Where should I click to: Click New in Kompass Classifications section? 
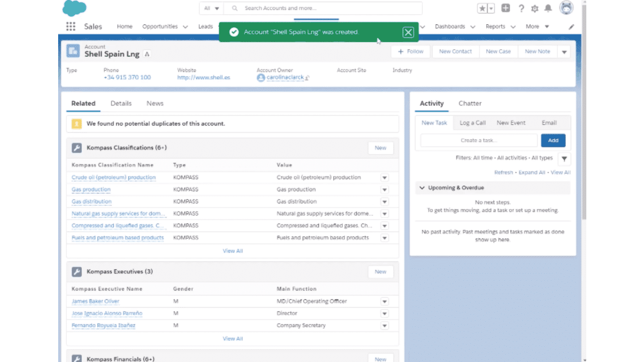pyautogui.click(x=381, y=148)
